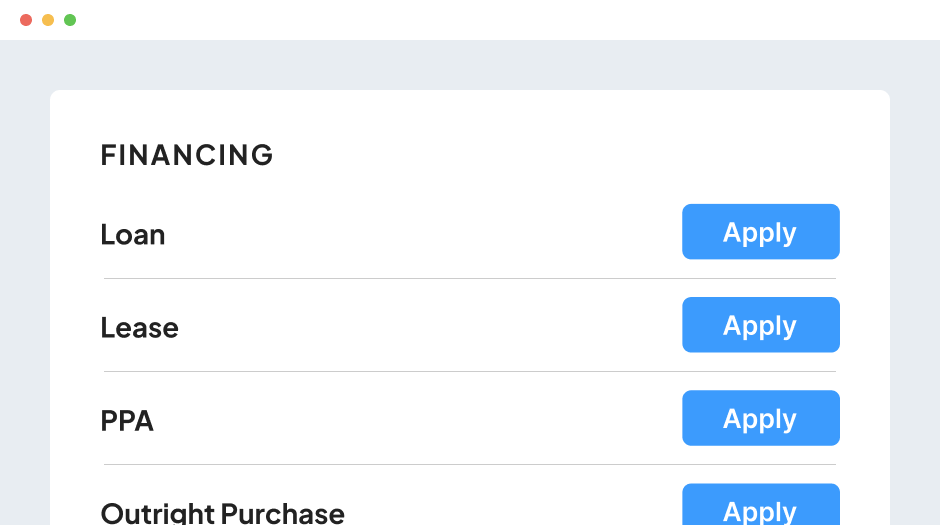Image resolution: width=940 pixels, height=525 pixels.
Task: Click the Outright Purchase label
Action: [x=222, y=513]
